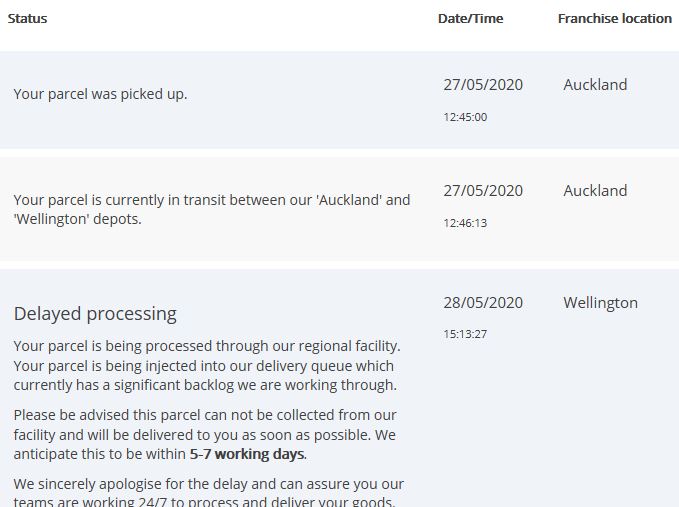Click the 15:13:27 timestamp

(x=465, y=334)
